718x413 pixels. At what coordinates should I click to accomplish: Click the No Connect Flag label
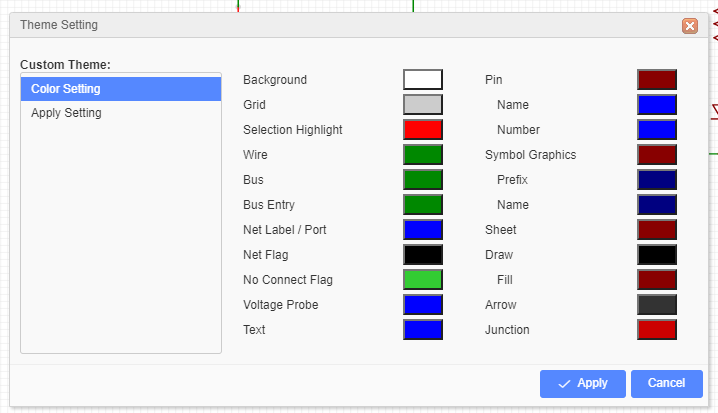[288, 280]
